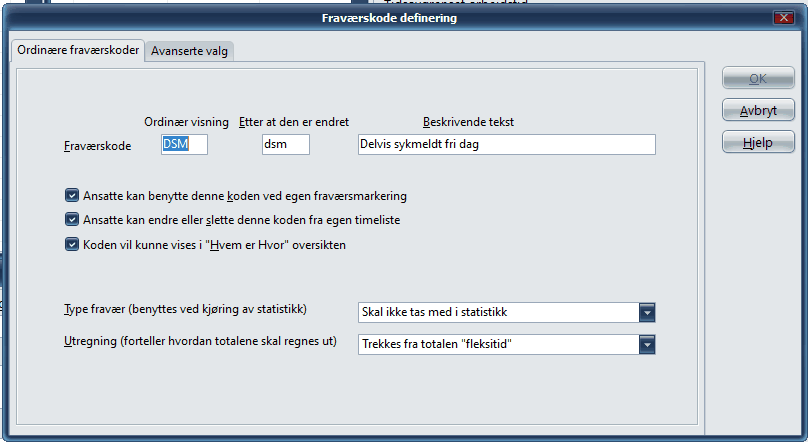This screenshot has height=442, width=808.
Task: Click the Utregning dropdown arrow button
Action: (647, 345)
